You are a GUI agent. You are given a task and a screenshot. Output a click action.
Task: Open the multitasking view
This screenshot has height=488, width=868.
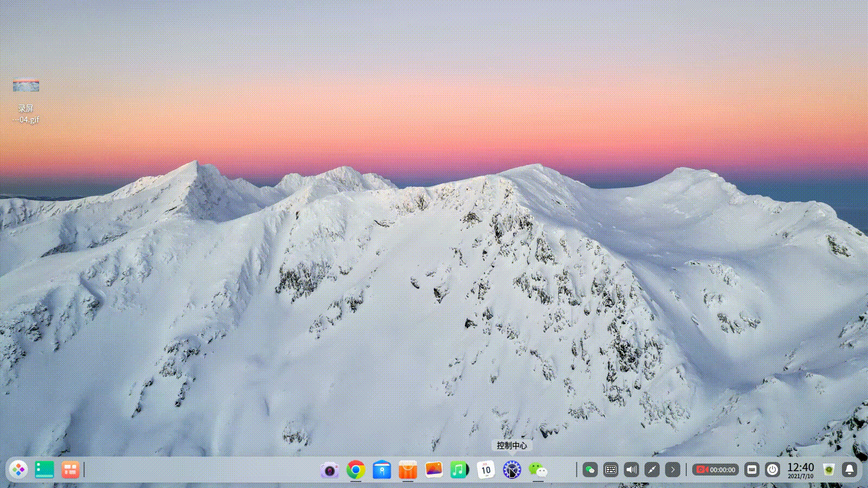tap(71, 470)
